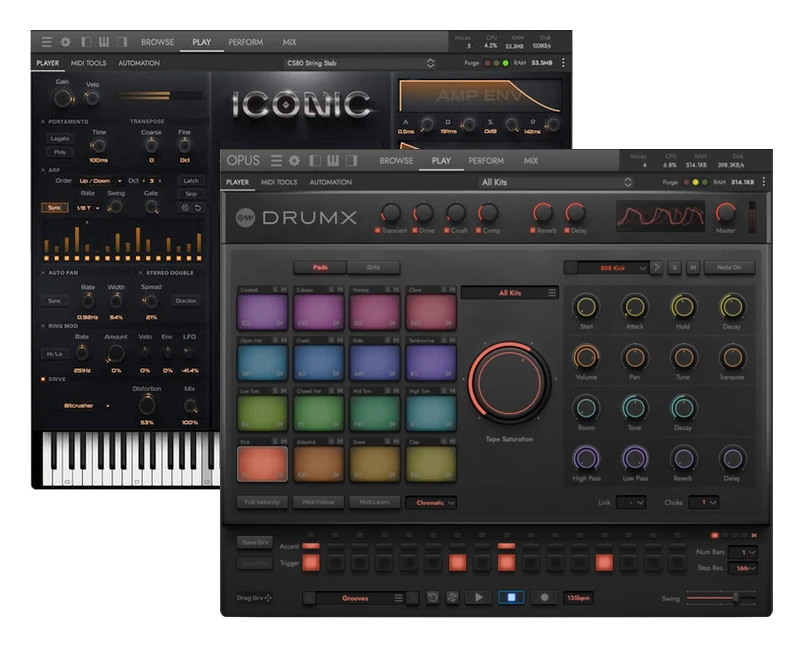Toggle the Delay effect on/off
Viewport: 803px width, 648px height.
(x=567, y=231)
